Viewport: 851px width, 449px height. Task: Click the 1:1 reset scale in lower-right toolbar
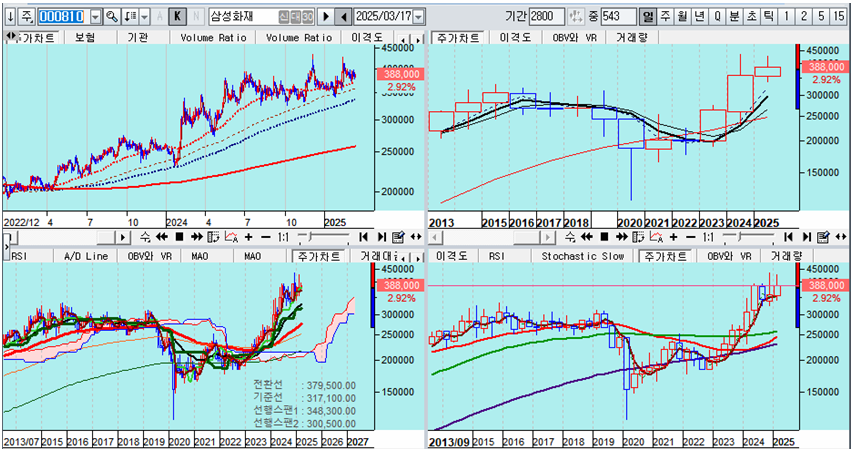point(709,237)
